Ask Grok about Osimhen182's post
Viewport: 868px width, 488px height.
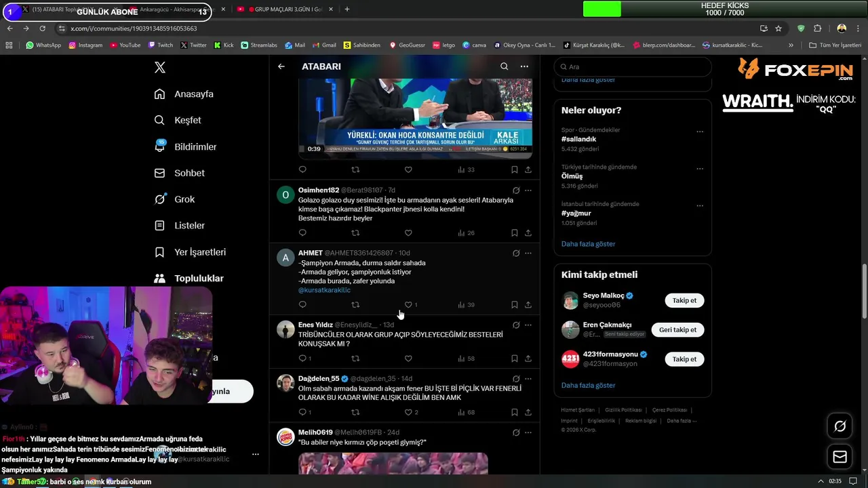click(x=516, y=190)
